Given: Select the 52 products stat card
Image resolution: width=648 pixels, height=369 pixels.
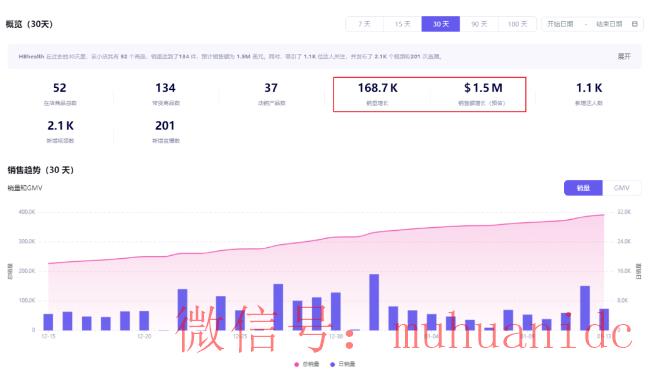Looking at the screenshot, I should pyautogui.click(x=60, y=94).
